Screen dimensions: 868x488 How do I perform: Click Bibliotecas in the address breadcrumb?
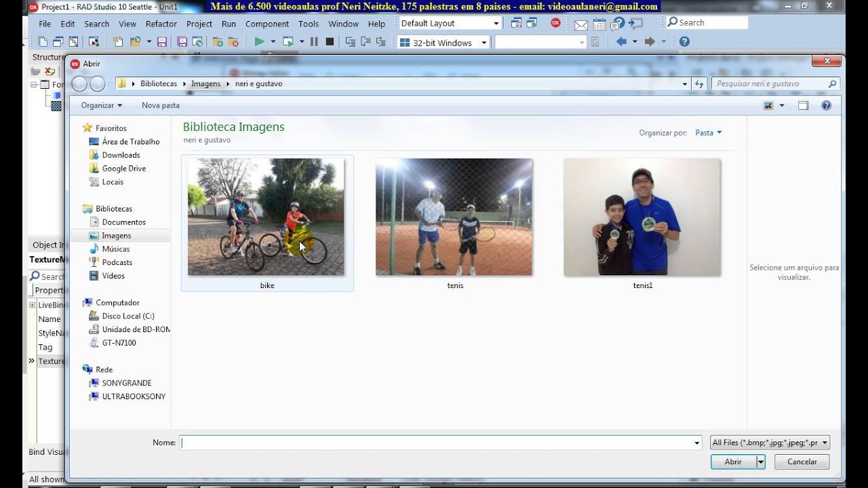click(159, 84)
